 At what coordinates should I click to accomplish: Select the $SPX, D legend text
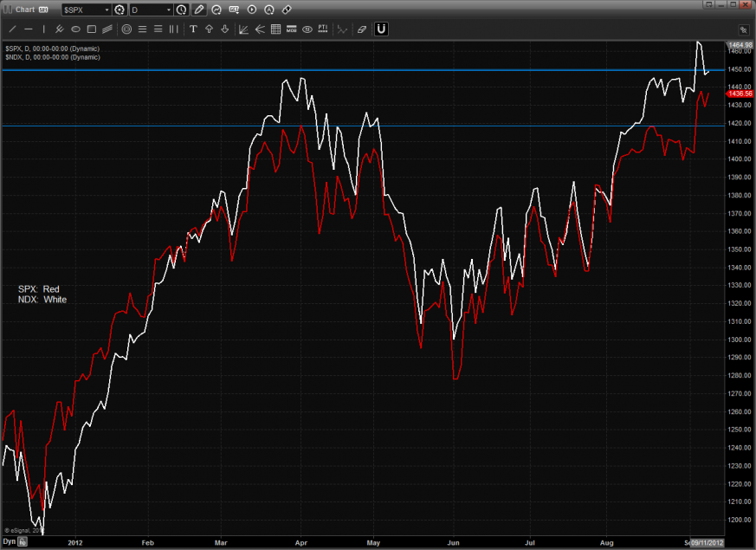(53, 49)
